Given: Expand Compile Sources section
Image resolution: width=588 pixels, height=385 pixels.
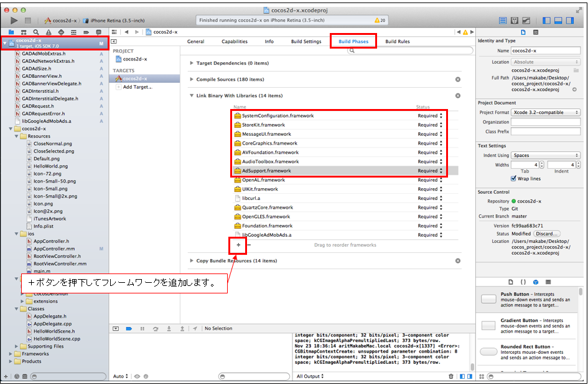Looking at the screenshot, I should pyautogui.click(x=192, y=79).
